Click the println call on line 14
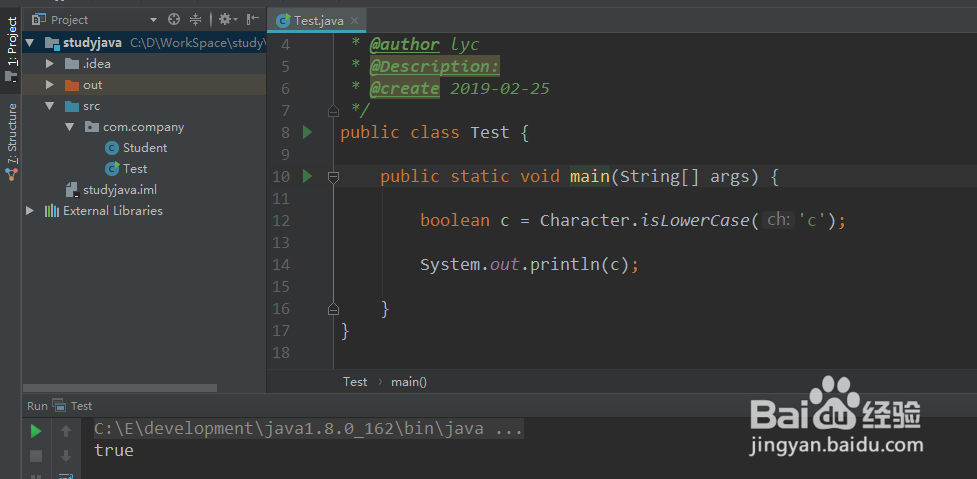 coord(565,265)
